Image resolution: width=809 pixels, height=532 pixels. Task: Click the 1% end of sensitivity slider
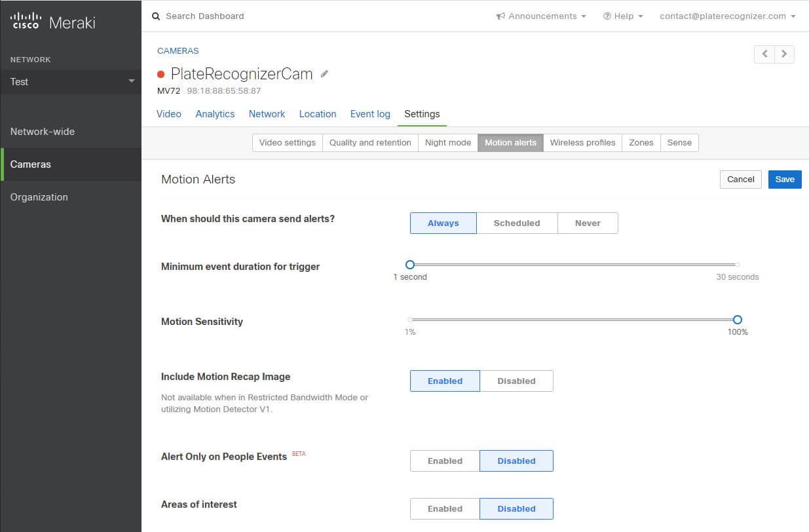[410, 320]
